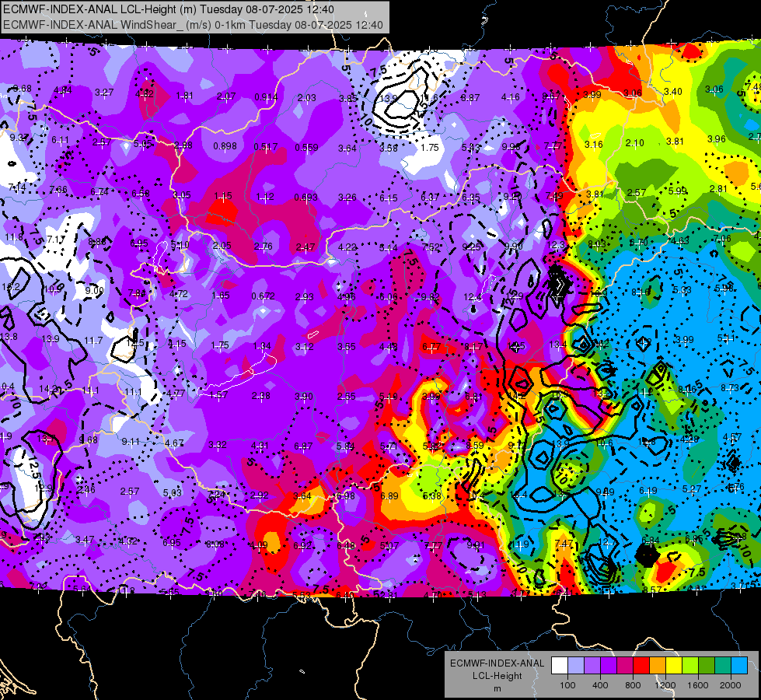
Task: Click the grid value 2.76
Action: pyautogui.click(x=263, y=247)
